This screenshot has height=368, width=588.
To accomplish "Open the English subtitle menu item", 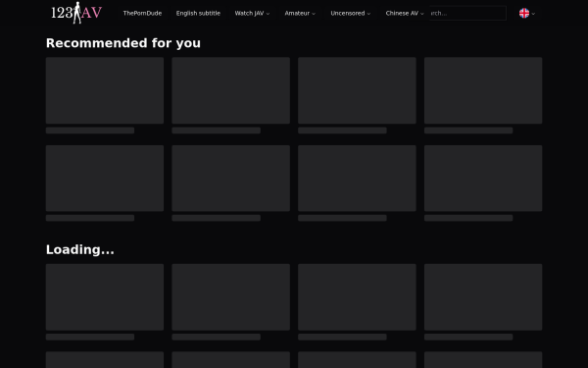I will [198, 13].
